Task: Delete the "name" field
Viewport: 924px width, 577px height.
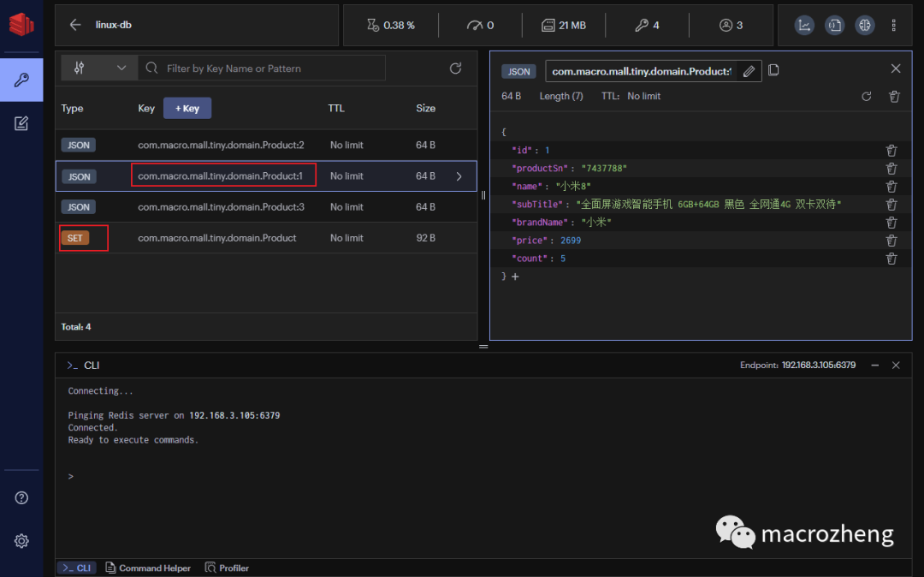Action: click(x=891, y=187)
